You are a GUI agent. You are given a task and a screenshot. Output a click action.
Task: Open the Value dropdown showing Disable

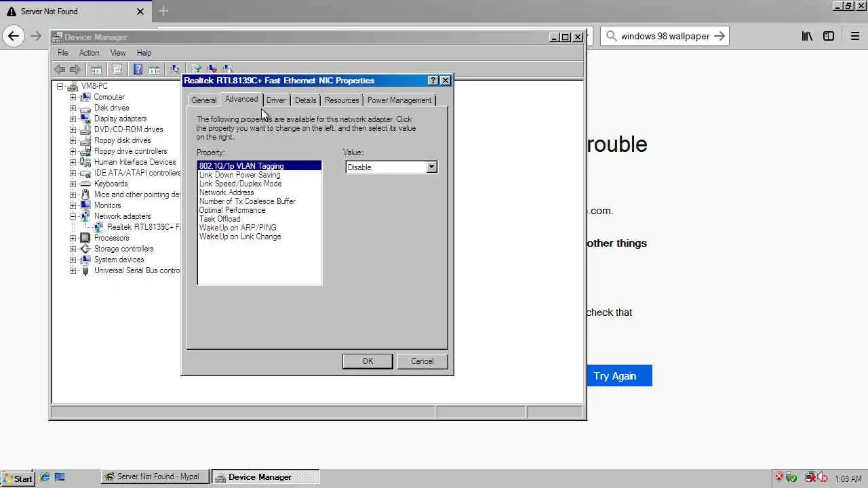coord(431,167)
